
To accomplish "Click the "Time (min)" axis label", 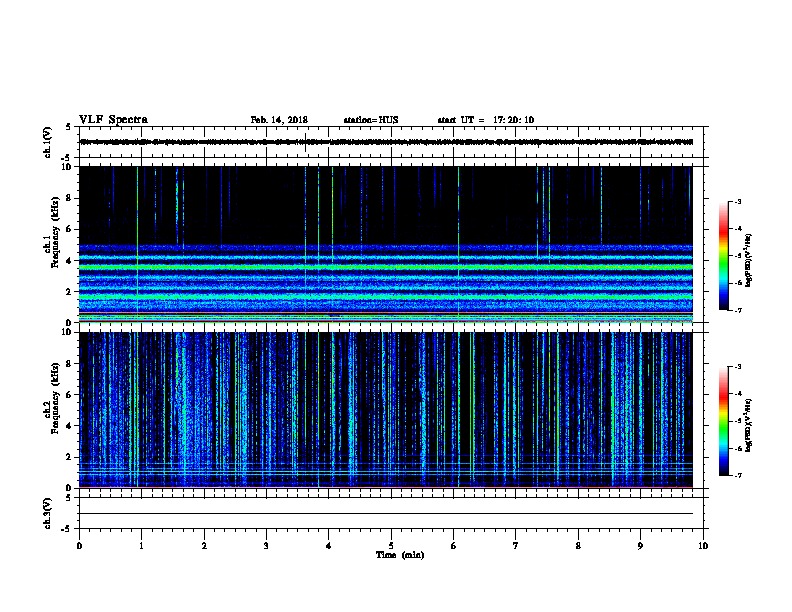I will point(400,555).
